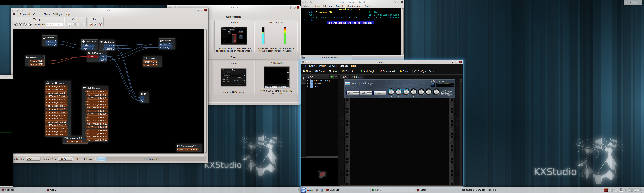
Task: Switch to the Patchbay tab
Action: 356,77
